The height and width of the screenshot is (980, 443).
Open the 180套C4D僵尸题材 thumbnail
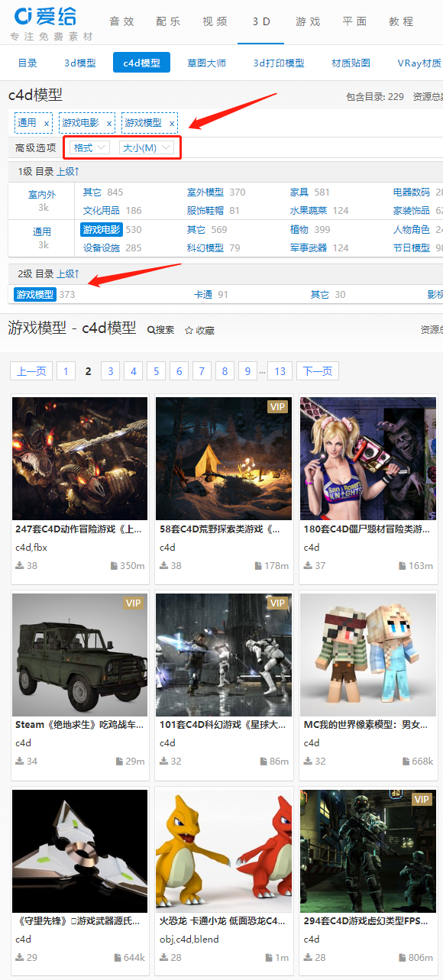368,458
